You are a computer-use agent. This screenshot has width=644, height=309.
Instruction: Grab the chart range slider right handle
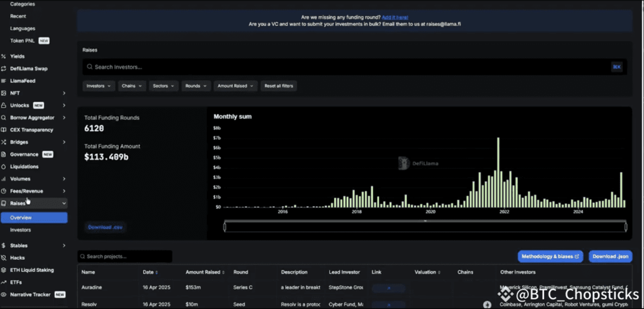pos(626,227)
